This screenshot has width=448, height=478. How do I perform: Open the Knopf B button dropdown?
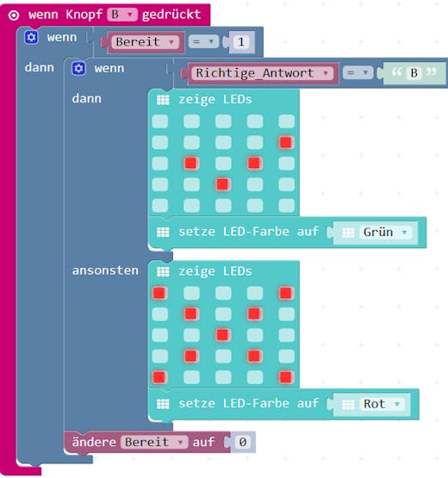(122, 15)
